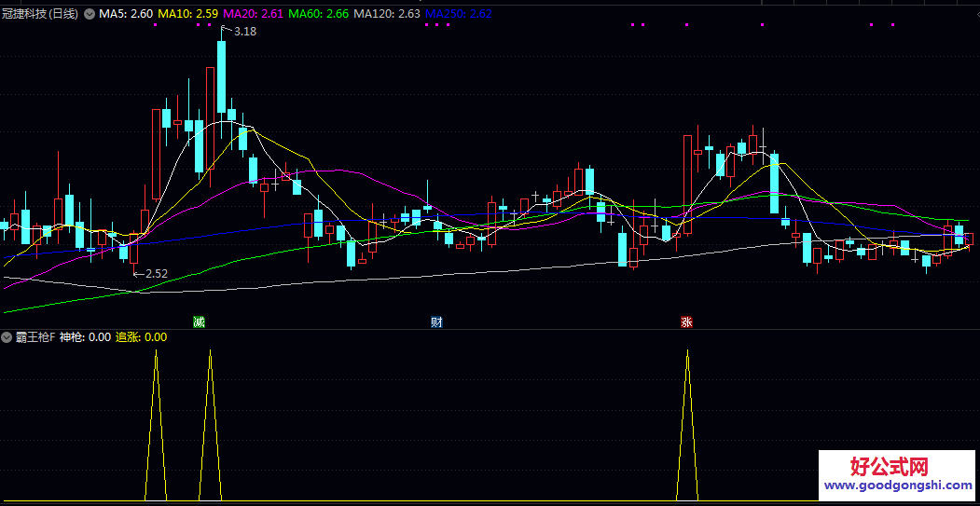Click the blue 财 financial report marker
The image size is (980, 506).
(436, 322)
